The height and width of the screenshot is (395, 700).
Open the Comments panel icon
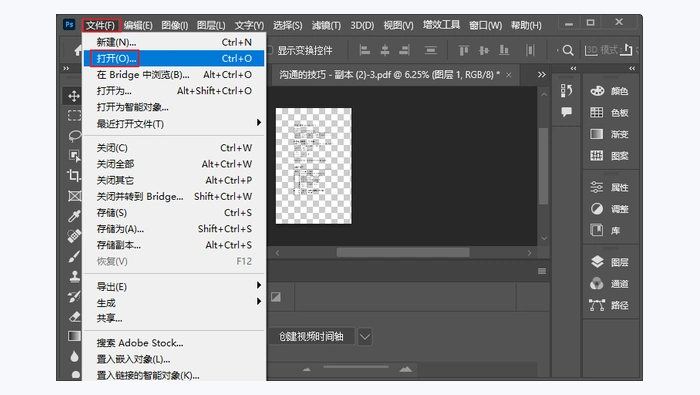click(x=566, y=112)
